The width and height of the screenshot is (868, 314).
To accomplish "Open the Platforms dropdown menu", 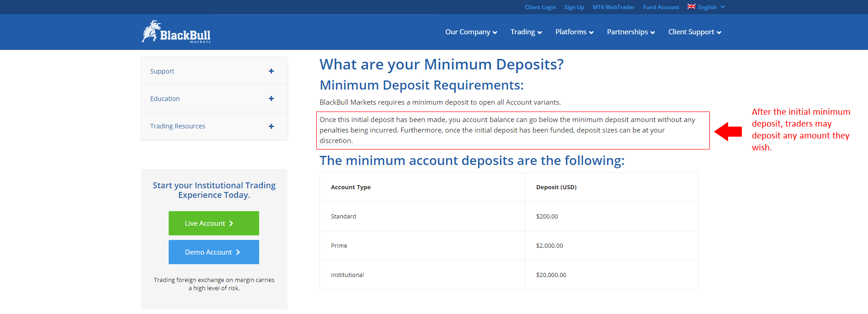I will [x=574, y=32].
